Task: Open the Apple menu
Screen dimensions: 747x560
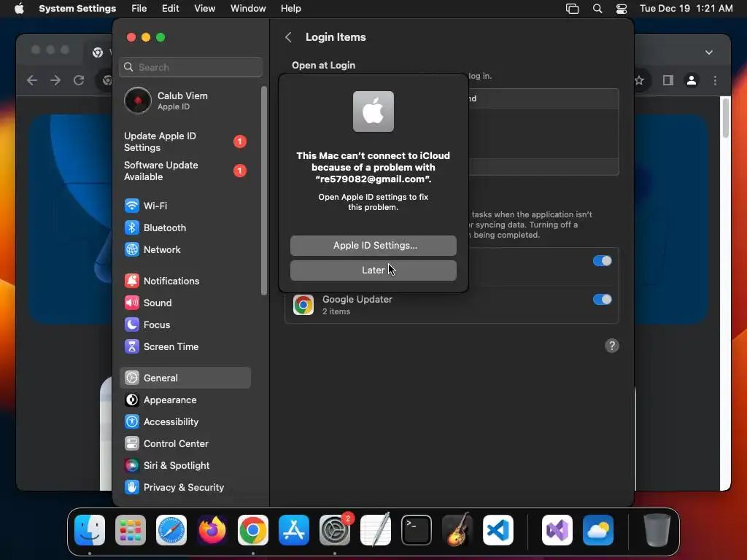Action: tap(19, 9)
